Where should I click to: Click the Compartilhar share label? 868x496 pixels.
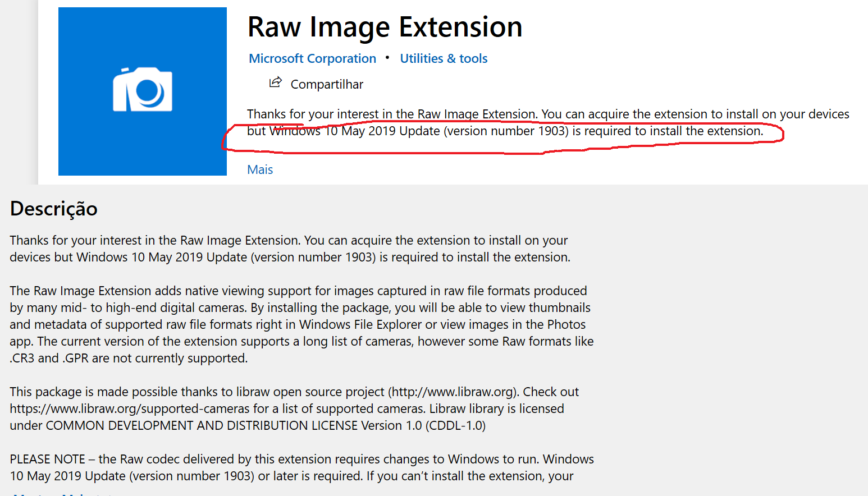pyautogui.click(x=327, y=85)
